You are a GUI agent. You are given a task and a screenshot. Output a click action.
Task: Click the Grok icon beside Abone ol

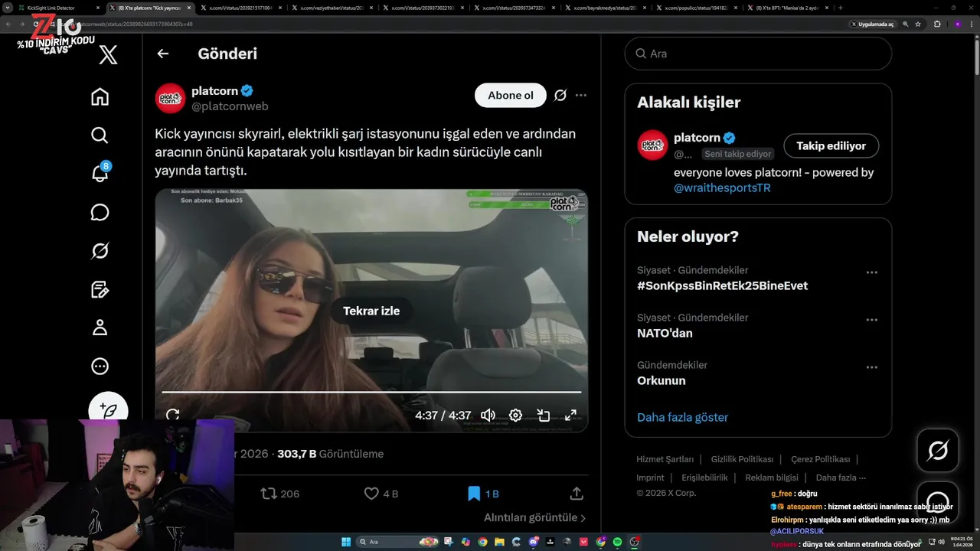pos(560,96)
